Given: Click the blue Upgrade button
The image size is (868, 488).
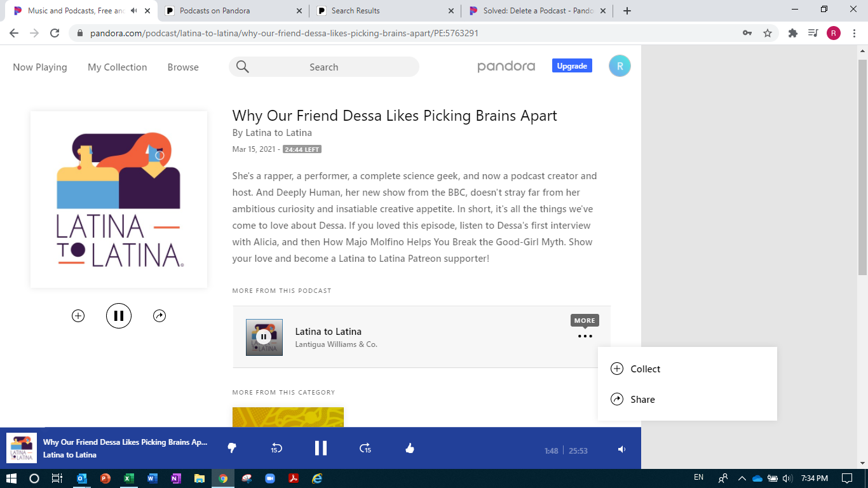Looking at the screenshot, I should pos(572,66).
